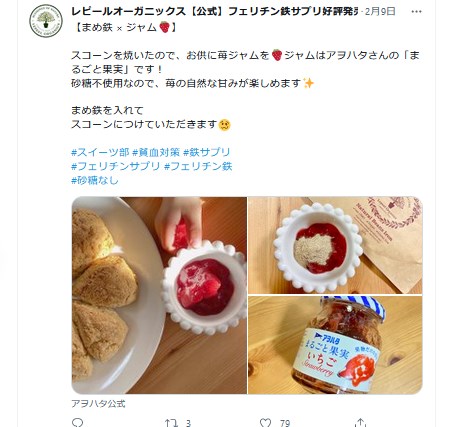View the scones and jam photo

click(x=159, y=295)
